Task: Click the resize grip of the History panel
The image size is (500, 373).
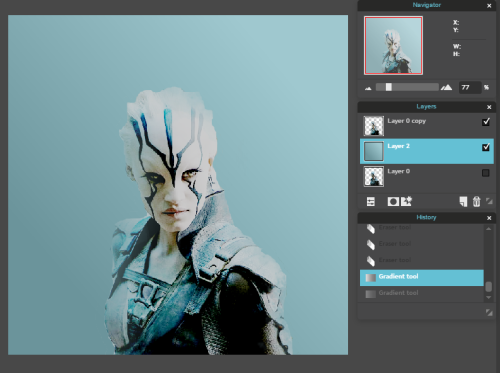Action: [489, 312]
